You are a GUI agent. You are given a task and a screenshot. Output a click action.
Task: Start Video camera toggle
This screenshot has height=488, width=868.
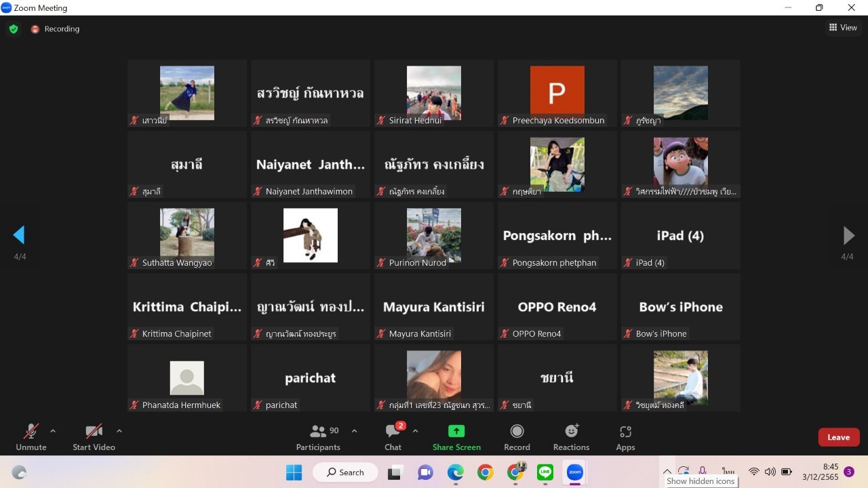tap(94, 437)
